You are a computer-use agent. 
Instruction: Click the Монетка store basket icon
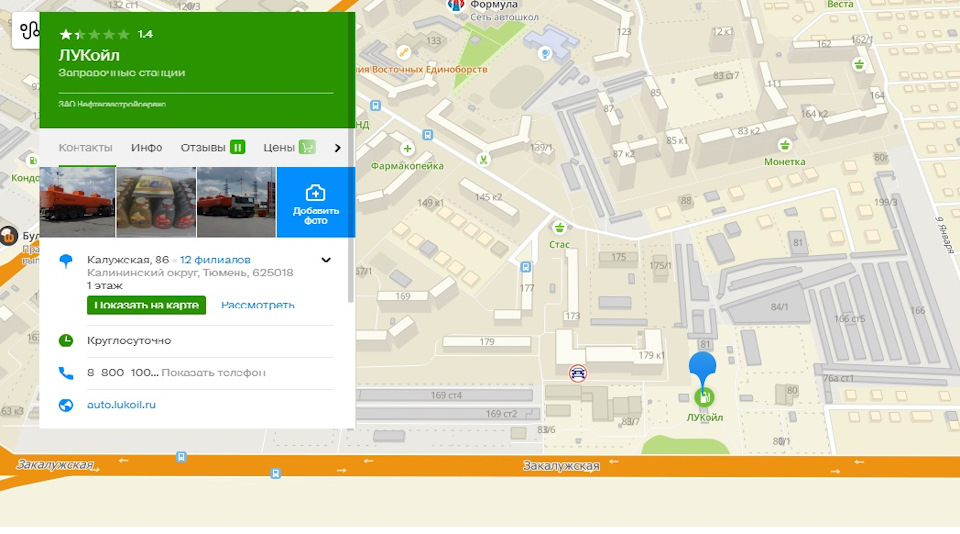[785, 145]
